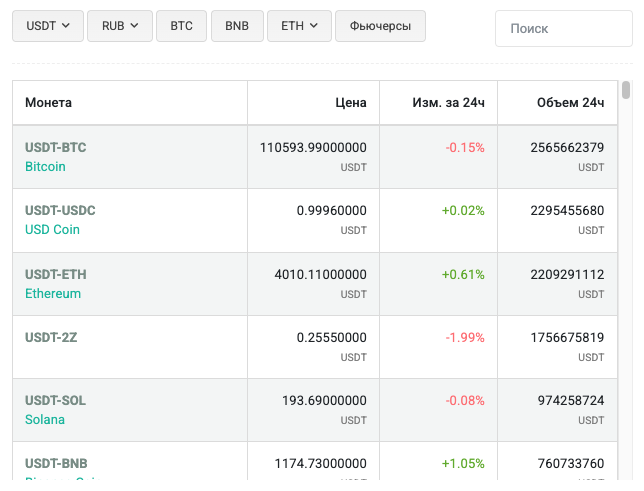This screenshot has height=491, width=644.
Task: Open the USDT-2Z trading pair
Action: coord(51,337)
